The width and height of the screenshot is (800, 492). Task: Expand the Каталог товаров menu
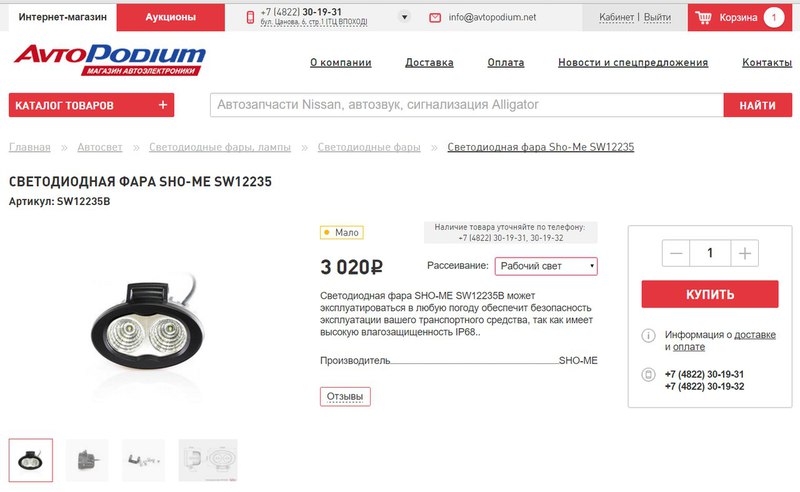point(91,105)
